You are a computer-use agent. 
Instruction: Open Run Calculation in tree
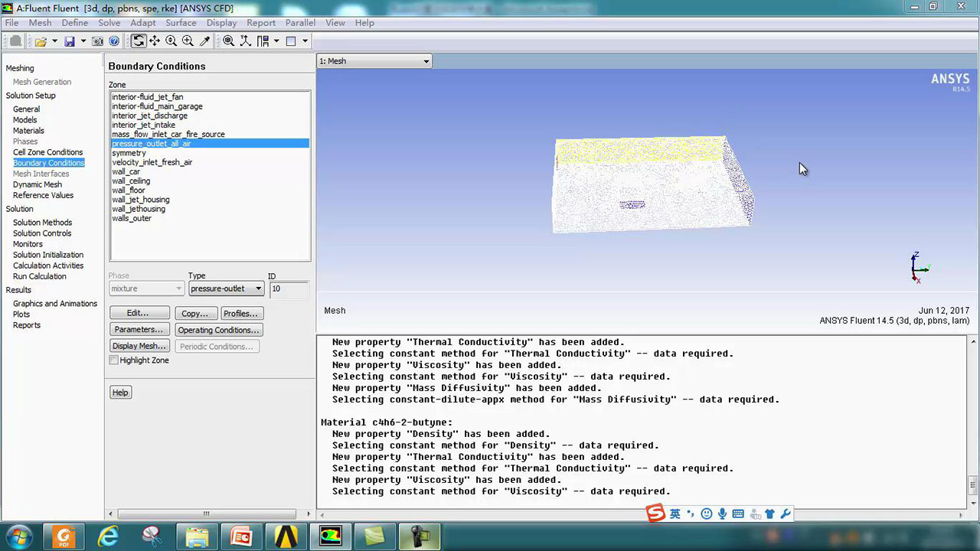point(40,276)
